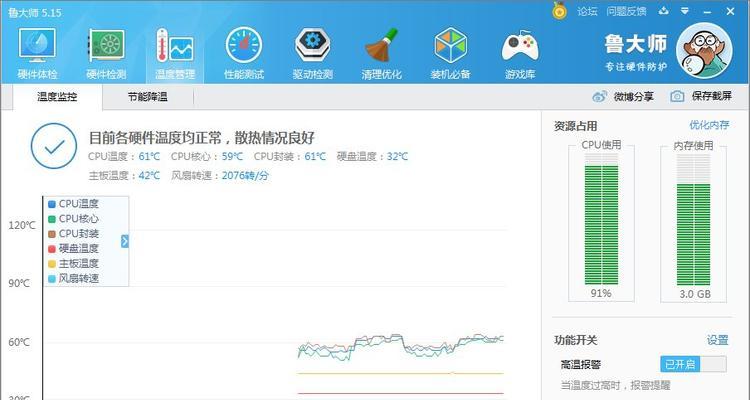Open 论坛 forum link
The image size is (750, 400).
point(587,11)
